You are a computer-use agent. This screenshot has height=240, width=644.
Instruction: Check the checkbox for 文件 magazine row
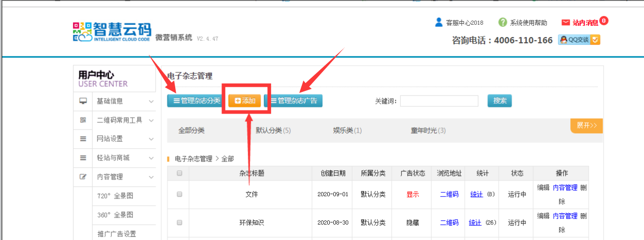coord(179,195)
